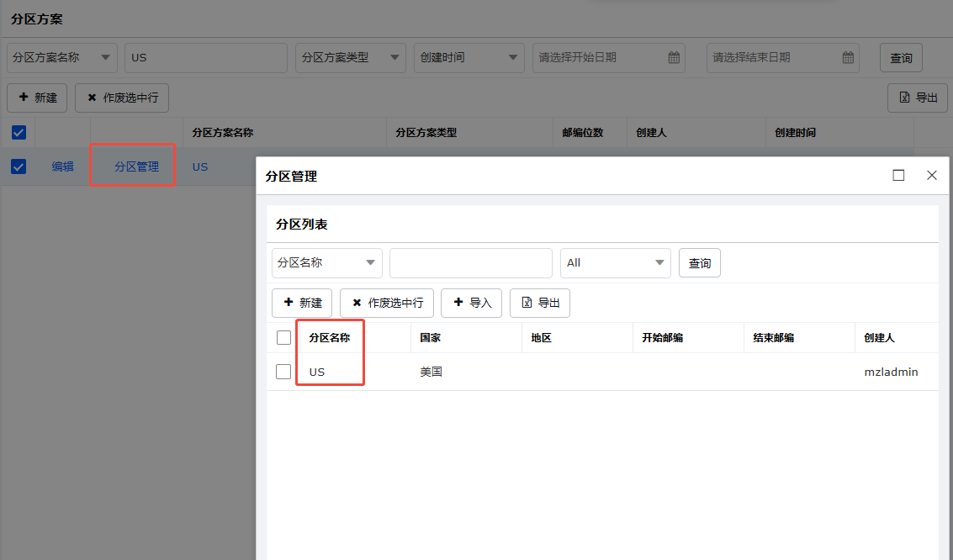Click the empty search field in 分区列表
This screenshot has width=953, height=560.
(471, 263)
